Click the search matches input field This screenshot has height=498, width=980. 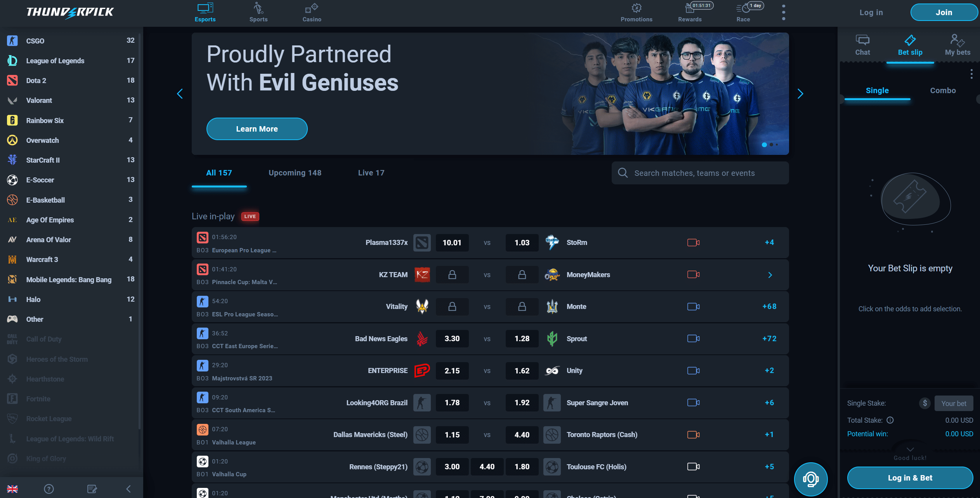700,173
